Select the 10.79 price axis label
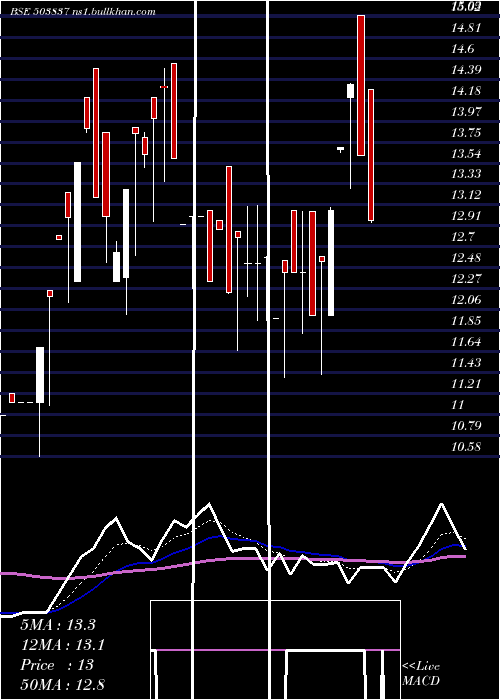The image size is (500, 700). 466,426
